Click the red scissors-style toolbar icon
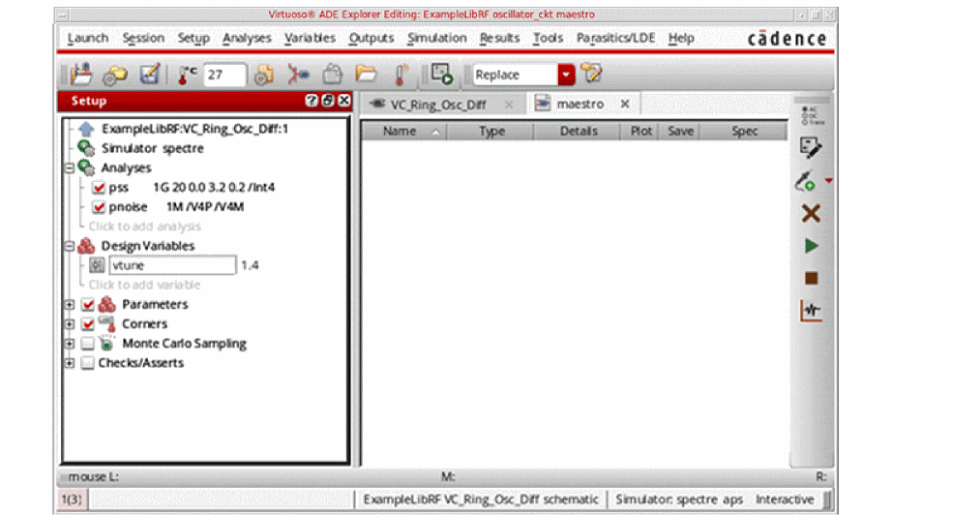 (298, 75)
